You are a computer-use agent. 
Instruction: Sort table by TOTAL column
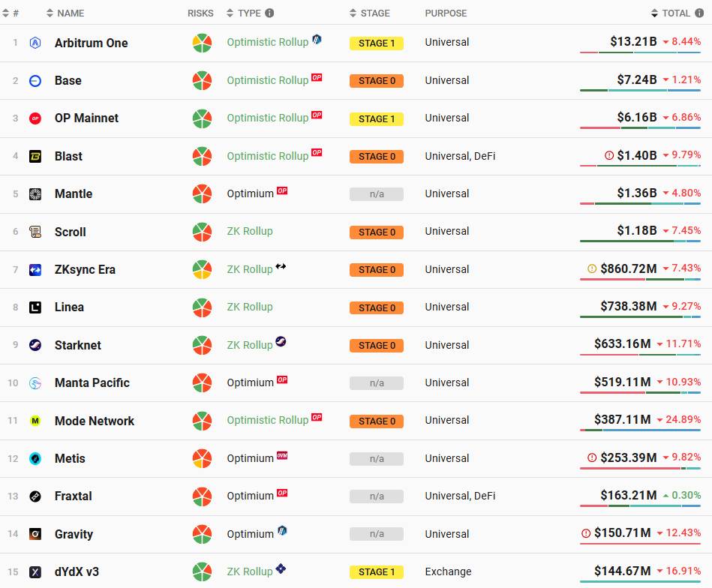[x=671, y=13]
